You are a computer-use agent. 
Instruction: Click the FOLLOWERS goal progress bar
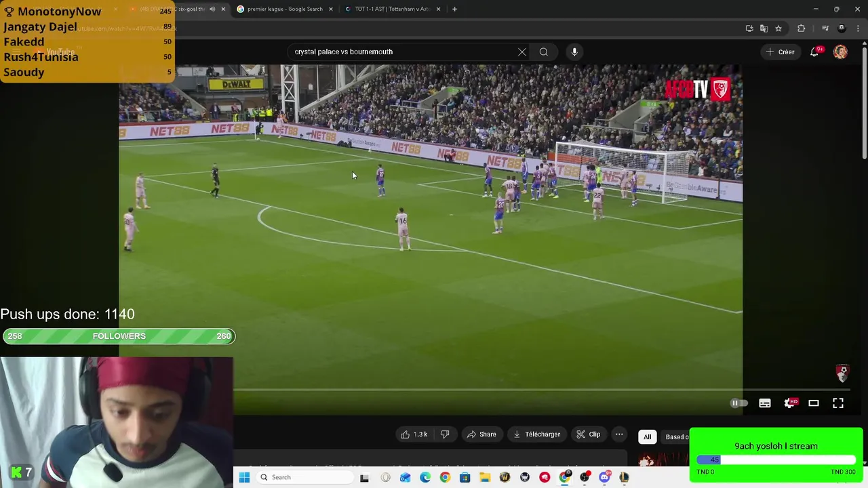[119, 336]
